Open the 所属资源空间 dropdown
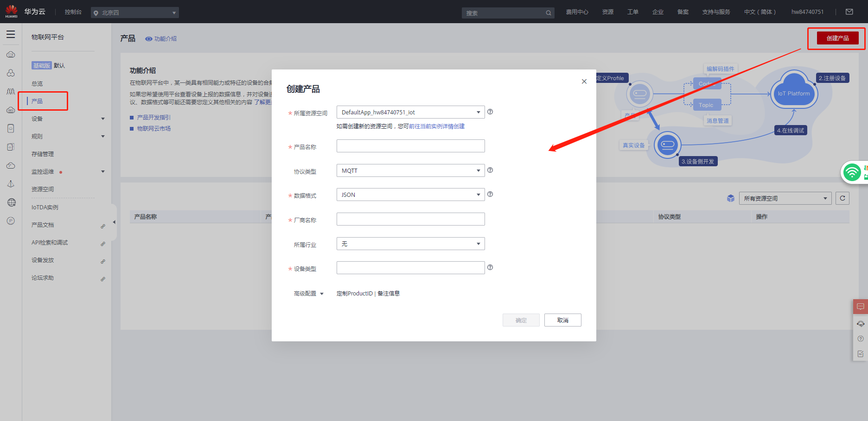Screen dimensions: 868x421 pos(410,112)
